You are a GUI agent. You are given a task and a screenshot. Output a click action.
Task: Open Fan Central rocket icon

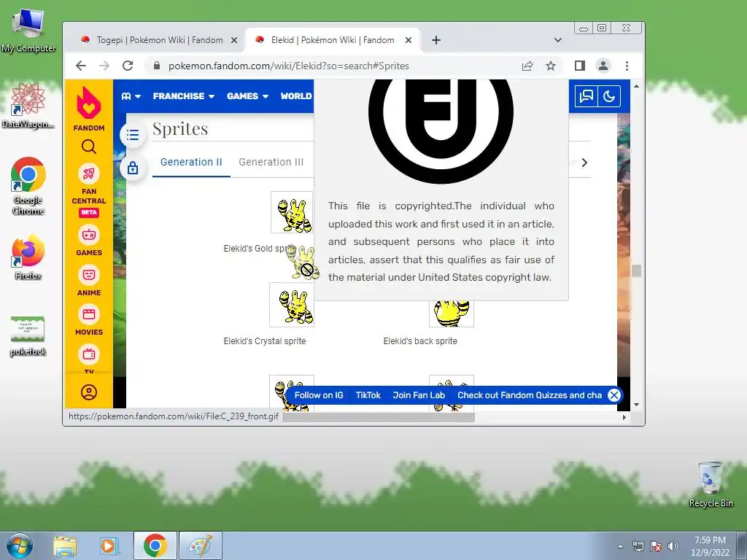(x=88, y=174)
